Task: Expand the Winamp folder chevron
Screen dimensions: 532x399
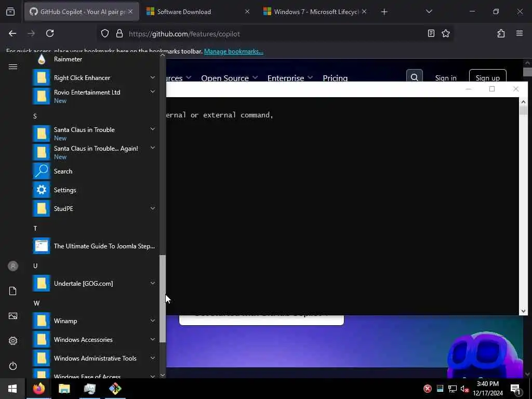Action: click(x=153, y=320)
